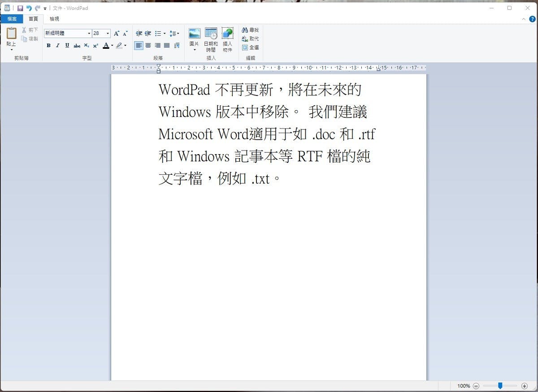The height and width of the screenshot is (392, 538).
Task: Click the 貼上 paste clipboard icon
Action: tap(11, 33)
